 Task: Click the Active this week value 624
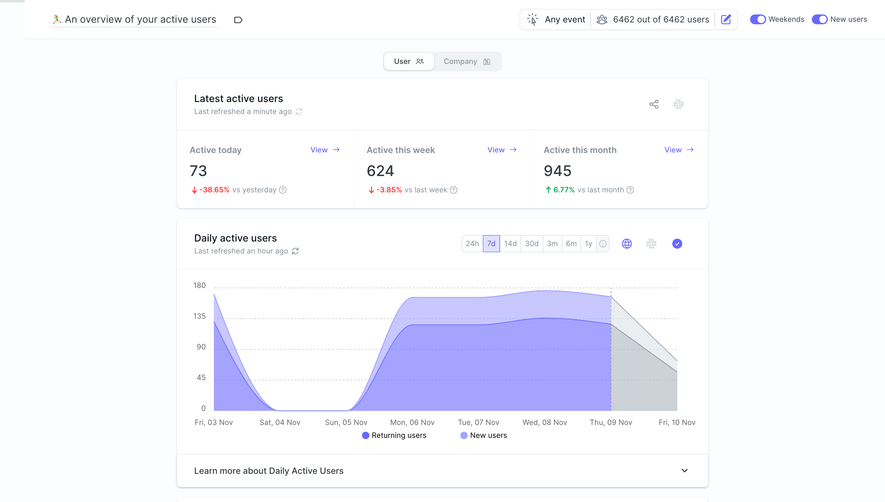pos(380,171)
